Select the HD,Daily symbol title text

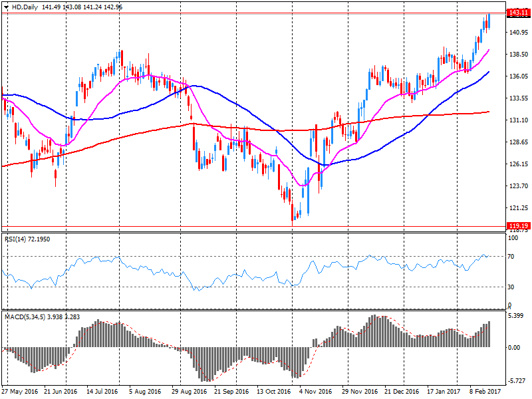tap(25, 7)
